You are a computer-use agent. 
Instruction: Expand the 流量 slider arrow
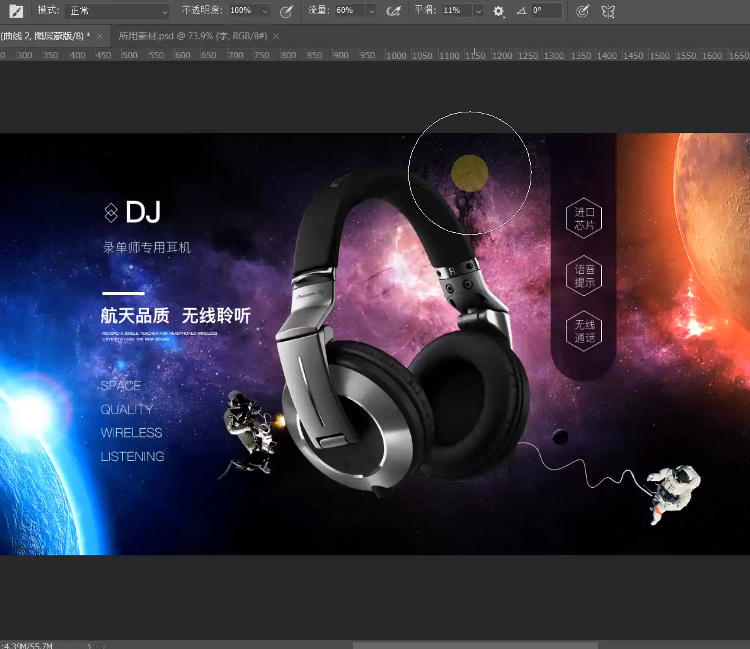[371, 11]
